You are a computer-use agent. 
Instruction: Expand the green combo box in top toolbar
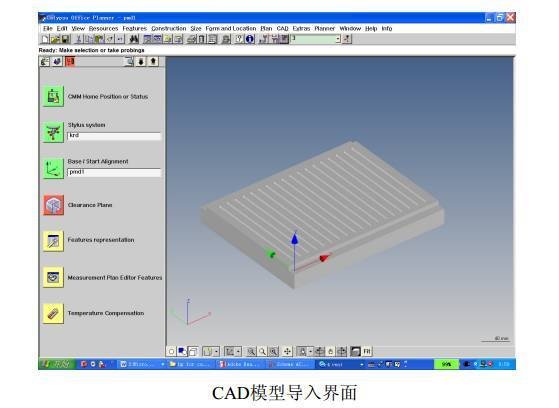[338, 39]
